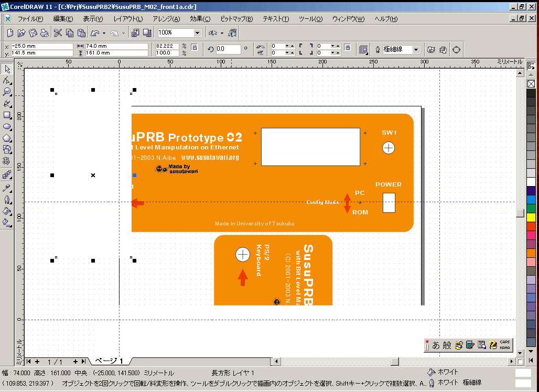Click the mirror vertically button

click(x=261, y=52)
